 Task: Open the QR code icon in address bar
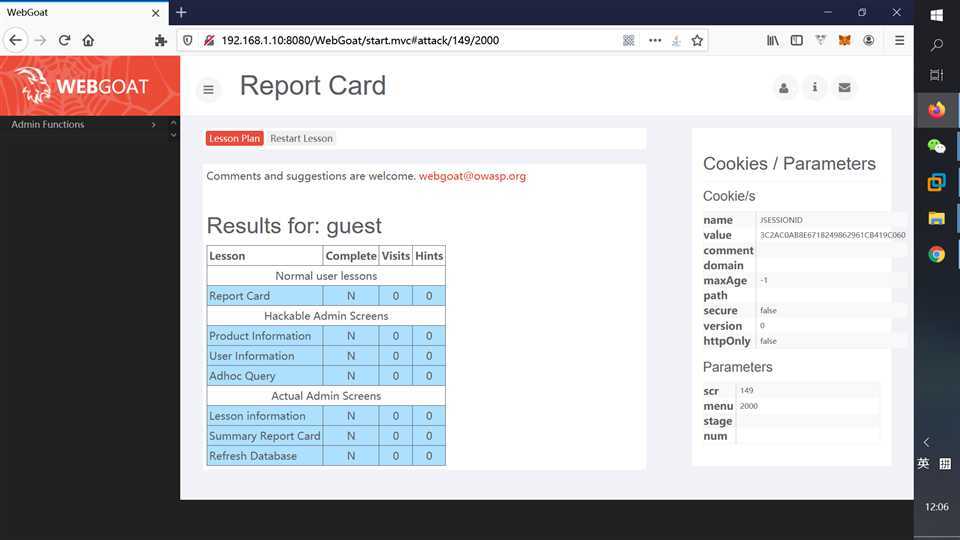(628, 40)
